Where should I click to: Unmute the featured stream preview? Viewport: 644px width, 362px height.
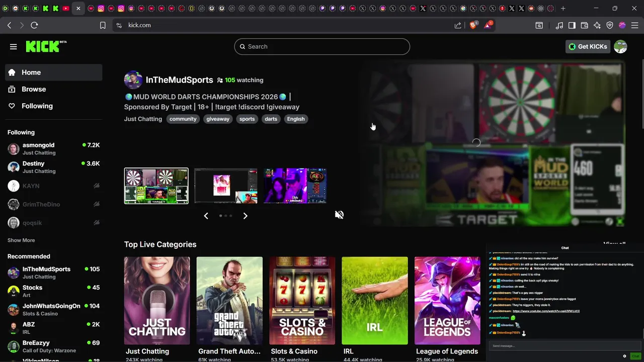(340, 215)
